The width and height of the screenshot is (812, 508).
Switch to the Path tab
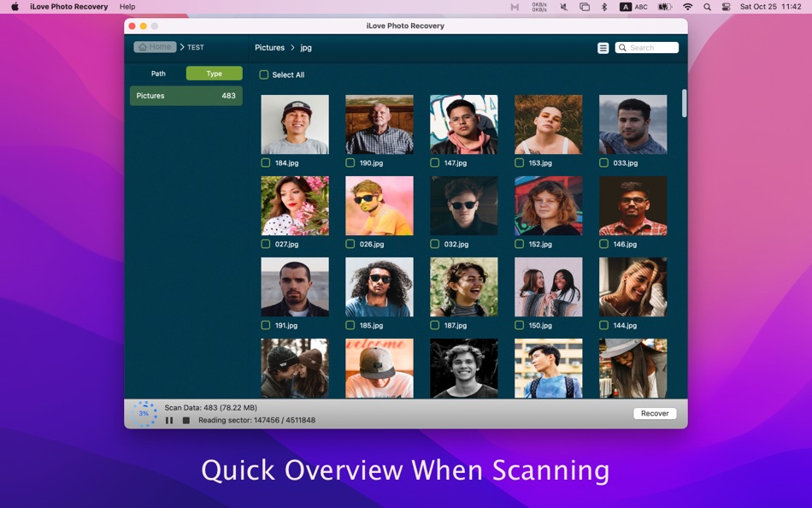tap(157, 74)
